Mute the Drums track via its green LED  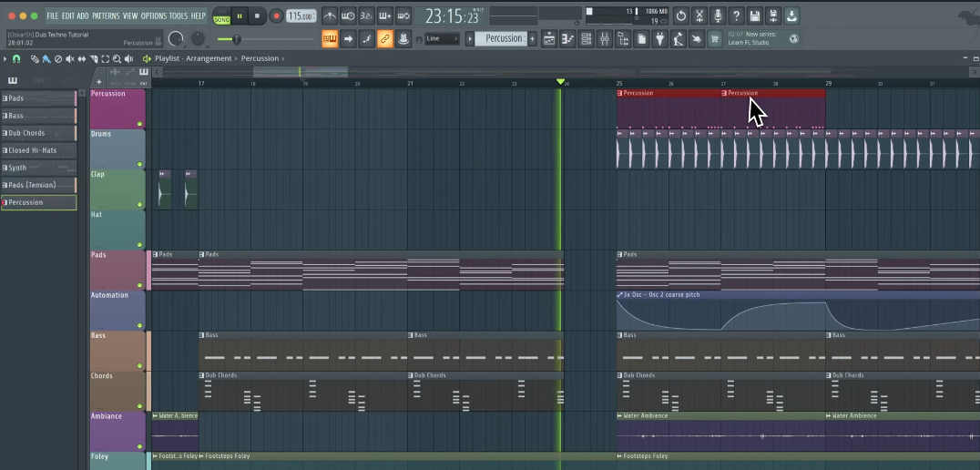(x=139, y=164)
